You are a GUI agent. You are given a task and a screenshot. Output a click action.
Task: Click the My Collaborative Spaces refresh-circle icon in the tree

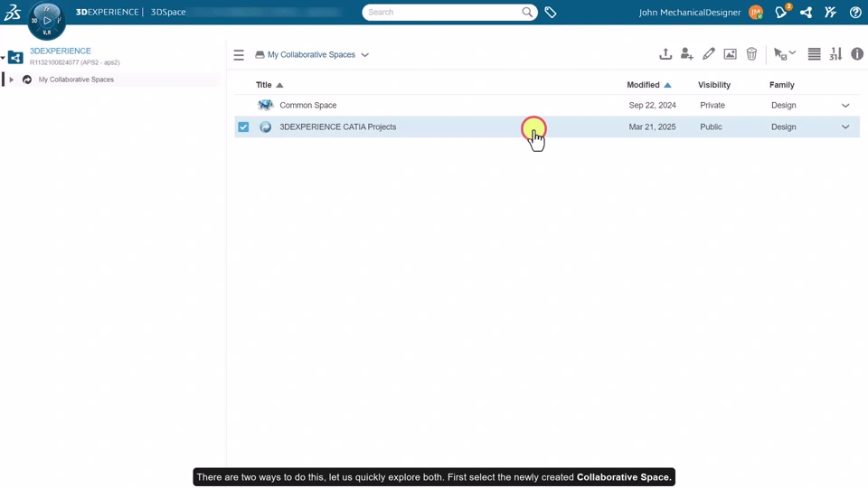click(26, 80)
